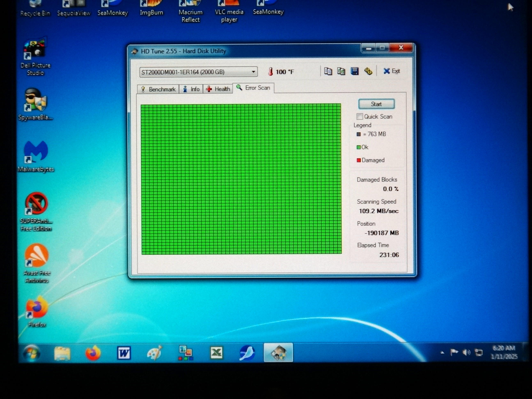Enable the Quick Scan checkbox
This screenshot has height=399, width=532.
point(360,117)
